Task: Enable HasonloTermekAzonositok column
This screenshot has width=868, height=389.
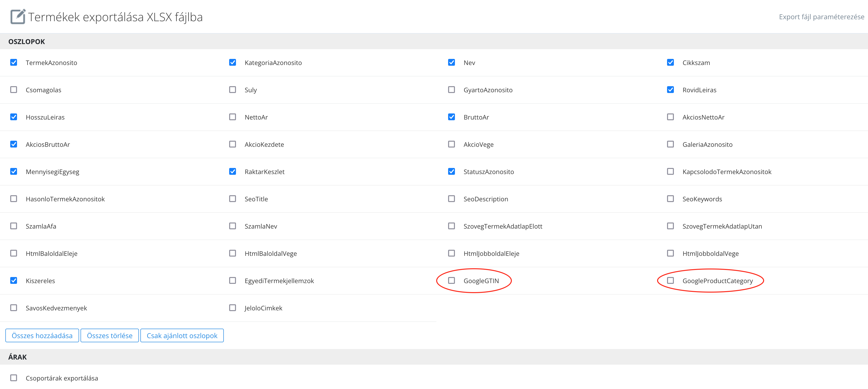Action: [13, 199]
